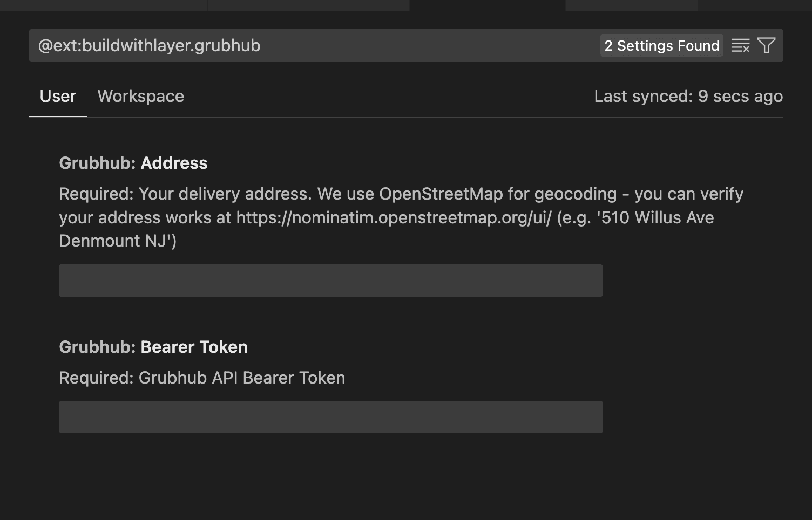Click the 'Required: Grubhub API Bearer Token' description
The height and width of the screenshot is (520, 812).
point(201,378)
